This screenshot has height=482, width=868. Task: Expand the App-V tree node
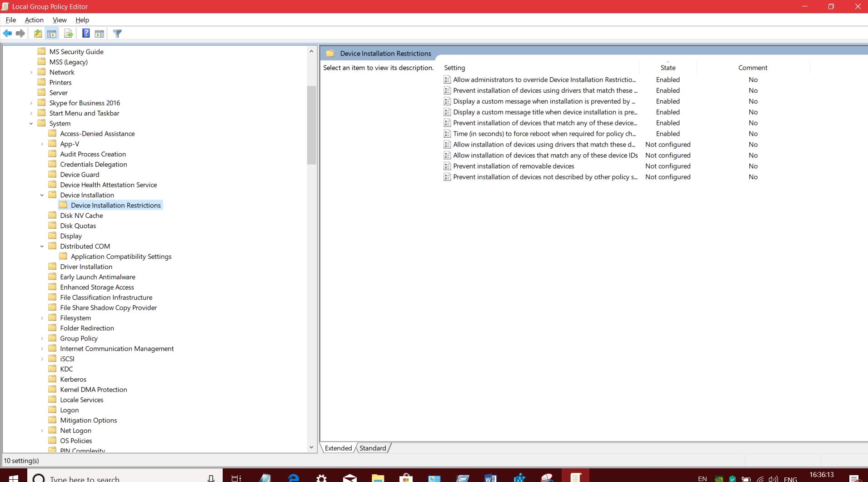pos(42,144)
